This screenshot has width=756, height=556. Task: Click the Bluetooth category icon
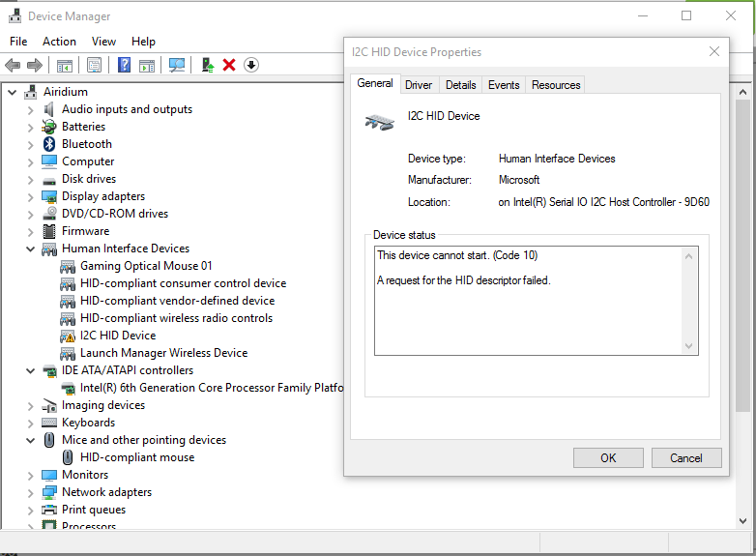pos(49,144)
